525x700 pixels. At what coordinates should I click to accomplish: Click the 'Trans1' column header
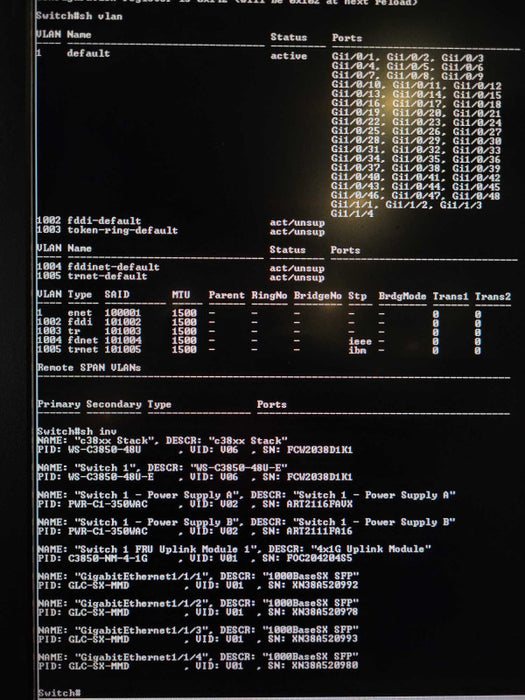tap(450, 296)
